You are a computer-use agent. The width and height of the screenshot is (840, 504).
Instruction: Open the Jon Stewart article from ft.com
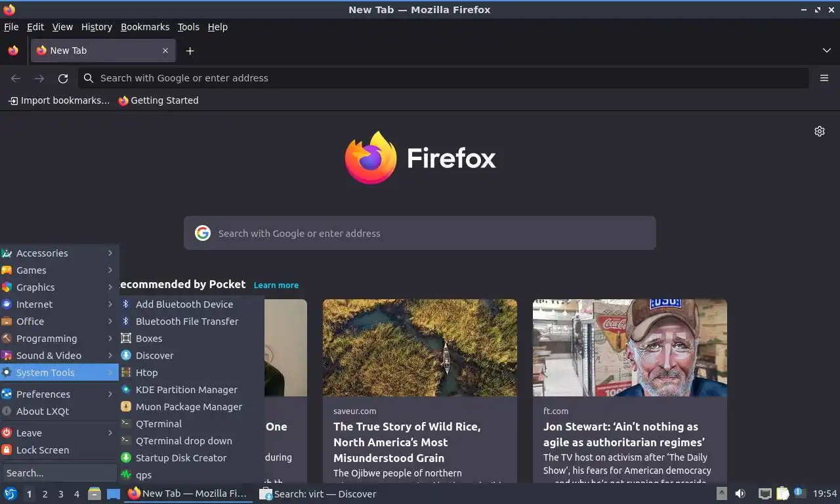630,391
